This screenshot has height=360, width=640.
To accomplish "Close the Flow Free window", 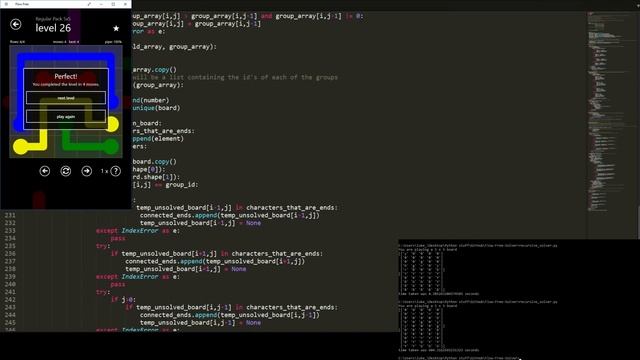I will [125, 4].
